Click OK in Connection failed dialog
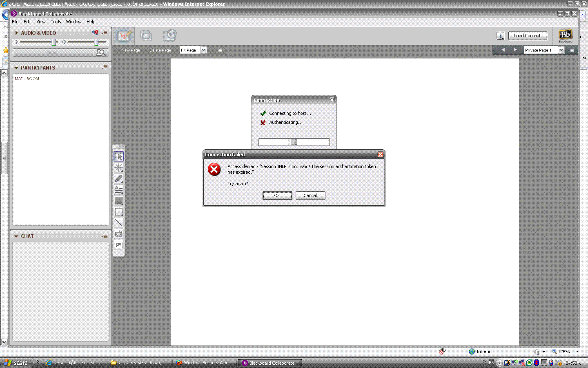The width and height of the screenshot is (588, 368). (277, 195)
